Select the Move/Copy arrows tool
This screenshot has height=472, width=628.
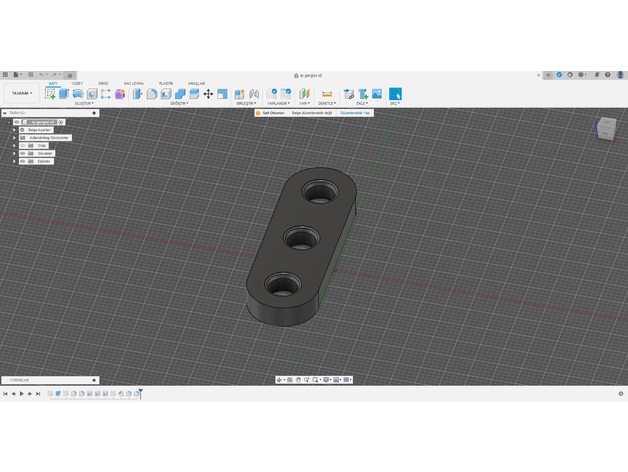[208, 94]
